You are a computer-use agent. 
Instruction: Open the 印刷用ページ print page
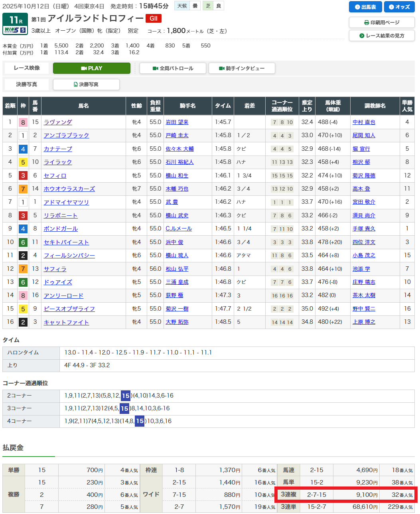pyautogui.click(x=382, y=22)
